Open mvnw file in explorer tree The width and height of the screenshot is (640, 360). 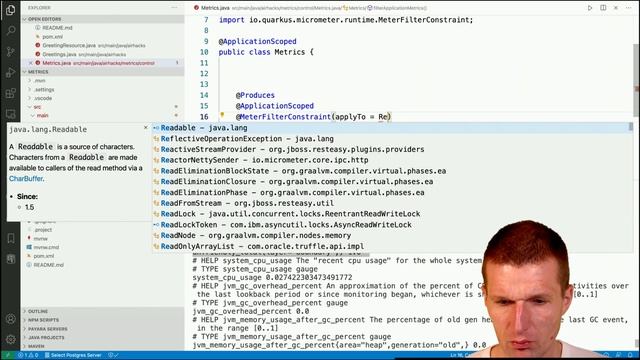pos(40,238)
